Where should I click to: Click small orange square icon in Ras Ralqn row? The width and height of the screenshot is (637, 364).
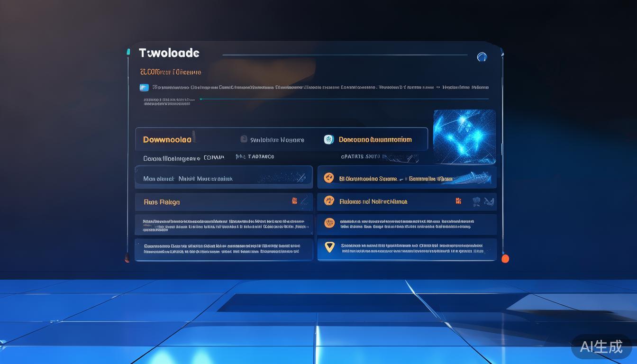(x=294, y=201)
